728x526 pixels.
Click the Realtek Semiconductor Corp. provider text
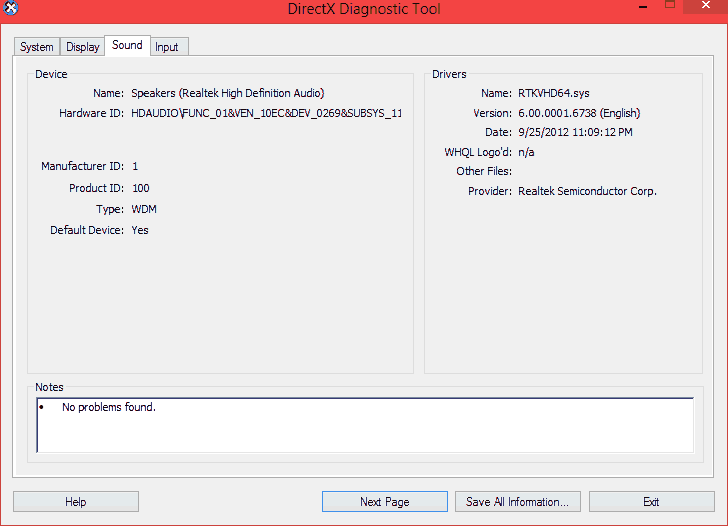[587, 191]
